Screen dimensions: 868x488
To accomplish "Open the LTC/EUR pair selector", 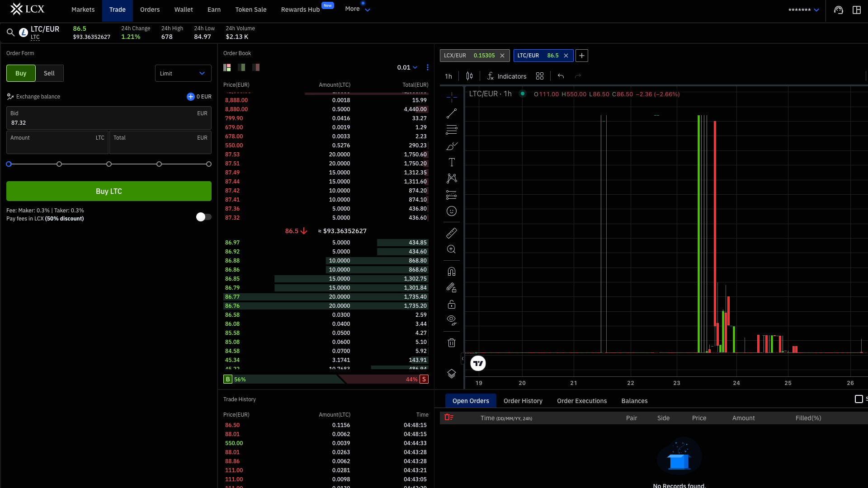I will 45,32.
